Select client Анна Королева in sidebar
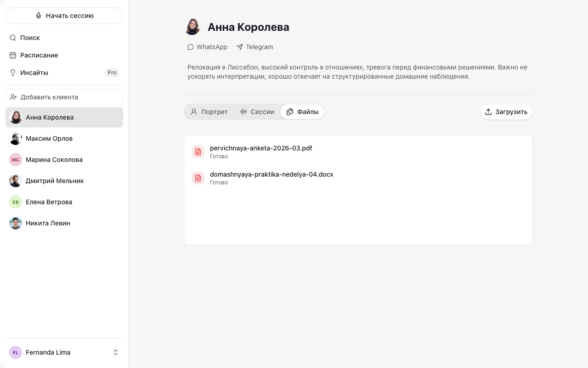This screenshot has height=368, width=588. (64, 117)
